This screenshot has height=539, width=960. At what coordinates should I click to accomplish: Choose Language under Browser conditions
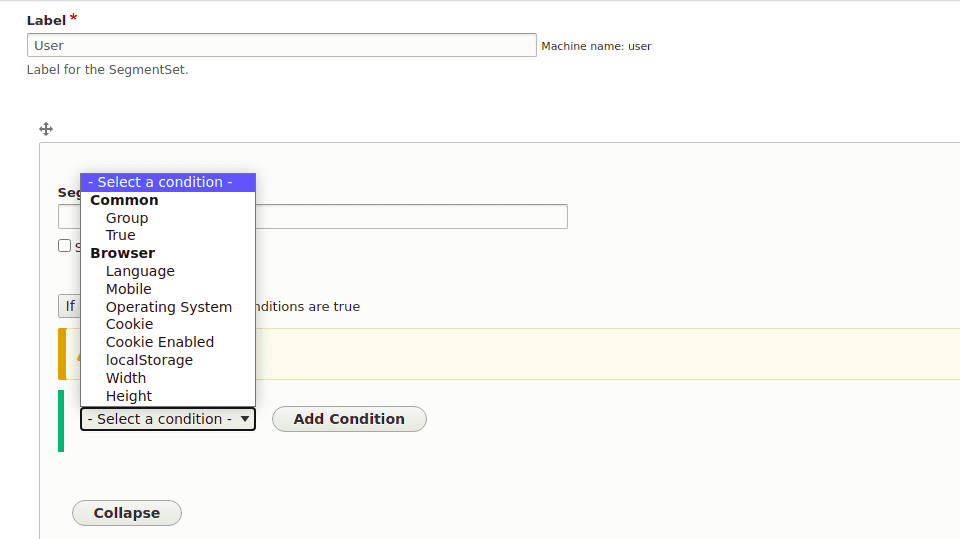pos(140,271)
